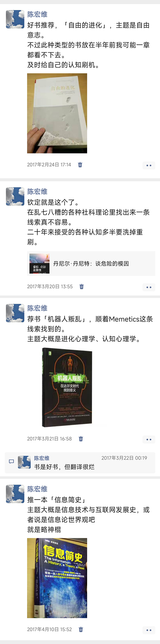Tap the avatar on the first post
The image size is (160, 644).
pos(15,19)
